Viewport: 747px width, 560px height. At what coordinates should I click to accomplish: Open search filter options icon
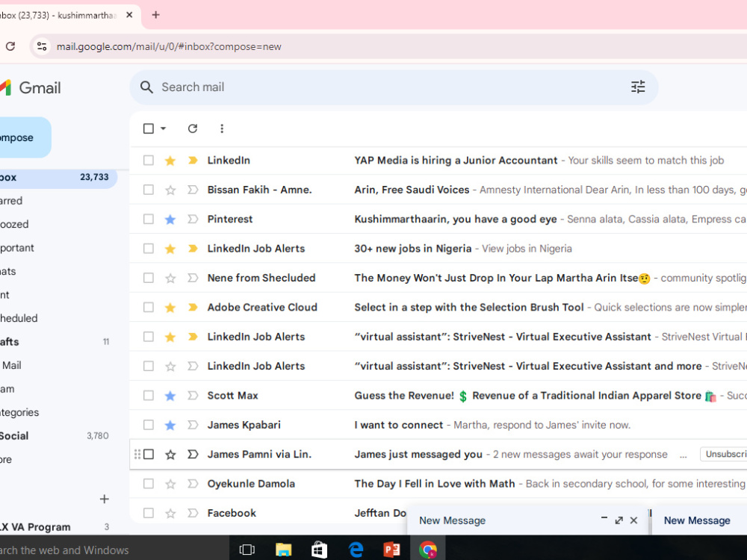click(x=638, y=87)
